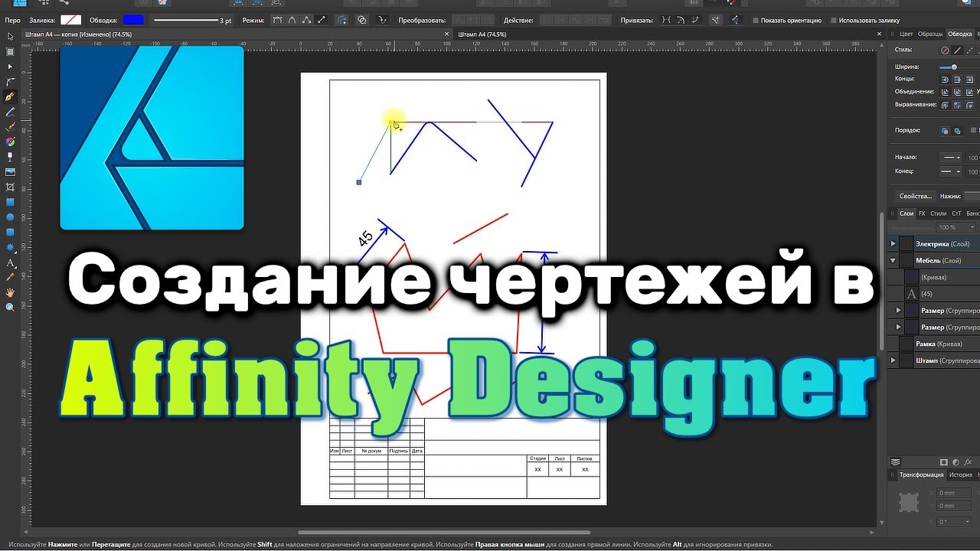
Task: Select the Rectangle shape tool
Action: (x=10, y=202)
